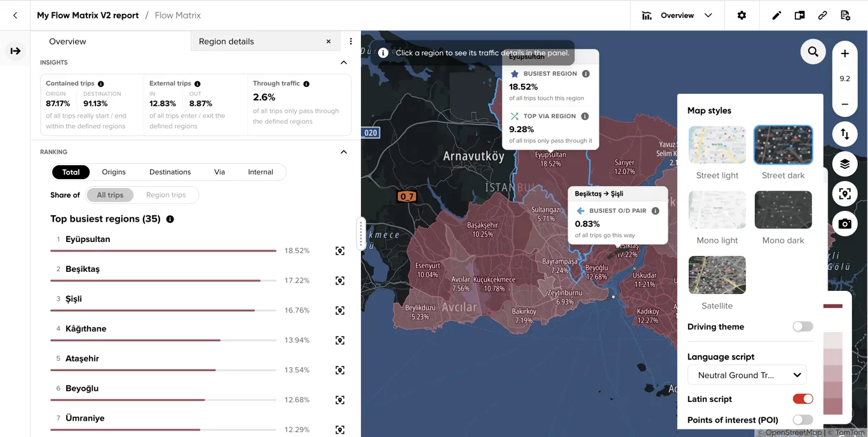The height and width of the screenshot is (437, 868).
Task: Turn off Latin script toggle
Action: 803,399
